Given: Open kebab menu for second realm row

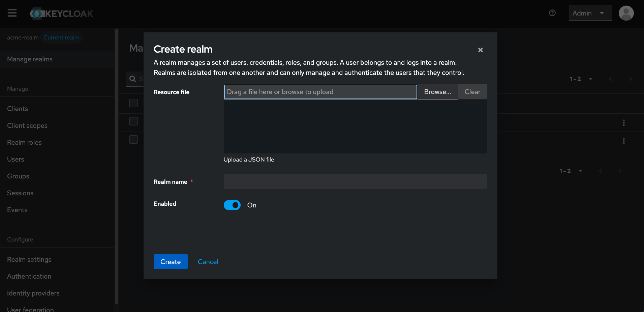Looking at the screenshot, I should 623,141.
